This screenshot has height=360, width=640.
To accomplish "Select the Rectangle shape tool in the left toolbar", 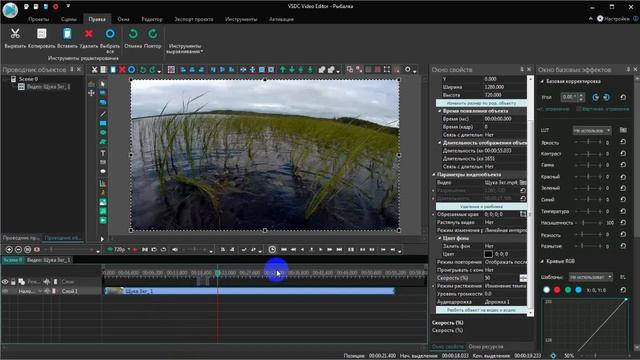I will [x=103, y=123].
